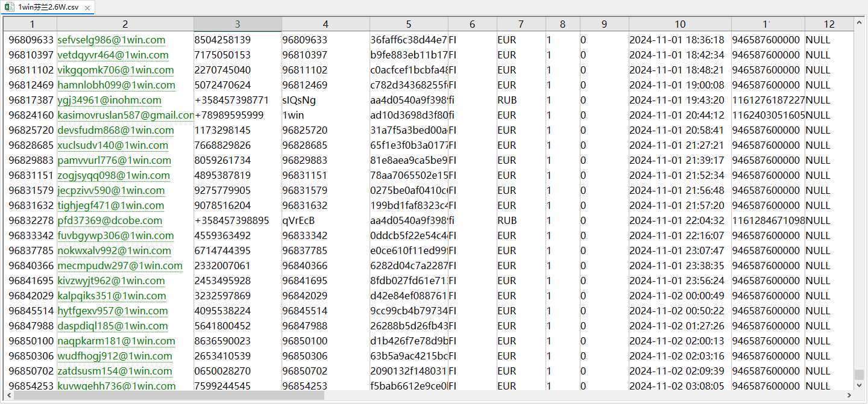This screenshot has width=868, height=404.
Task: Open email link sefvselg986@1win.com
Action: (112, 40)
